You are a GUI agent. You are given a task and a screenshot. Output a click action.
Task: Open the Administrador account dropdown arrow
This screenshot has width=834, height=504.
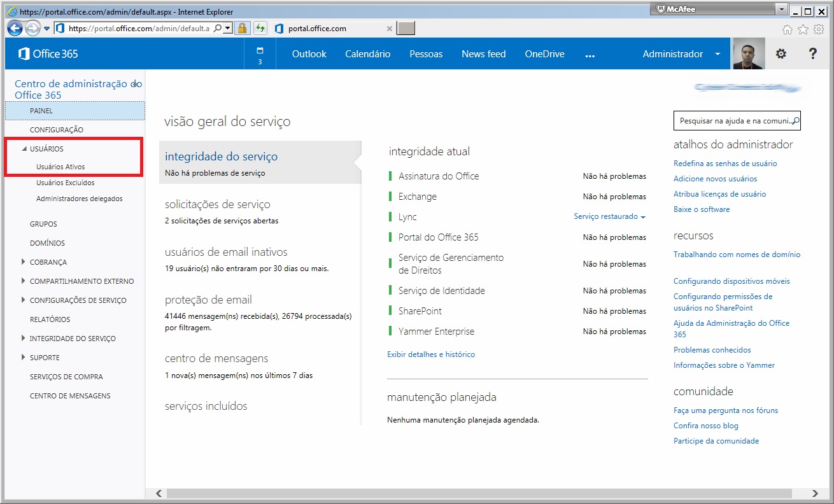(x=717, y=54)
